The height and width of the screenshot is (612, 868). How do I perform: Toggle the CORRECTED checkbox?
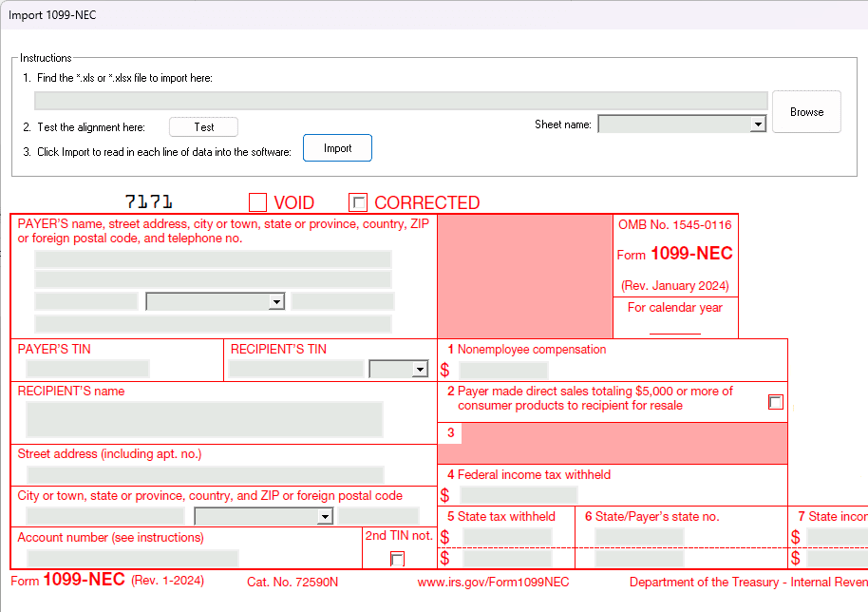click(x=358, y=202)
